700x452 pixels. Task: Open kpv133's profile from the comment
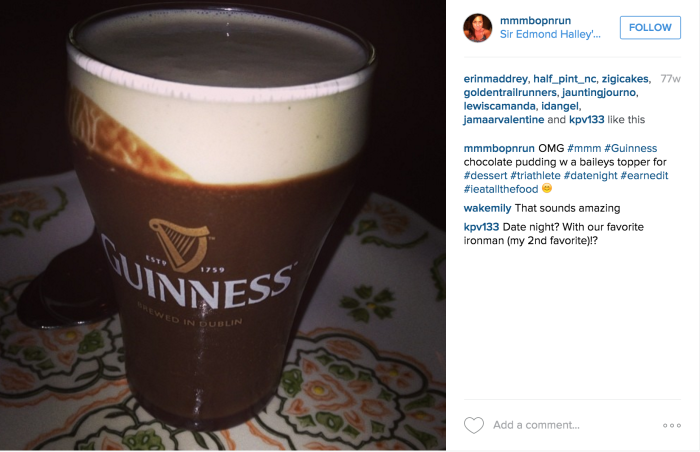481,227
